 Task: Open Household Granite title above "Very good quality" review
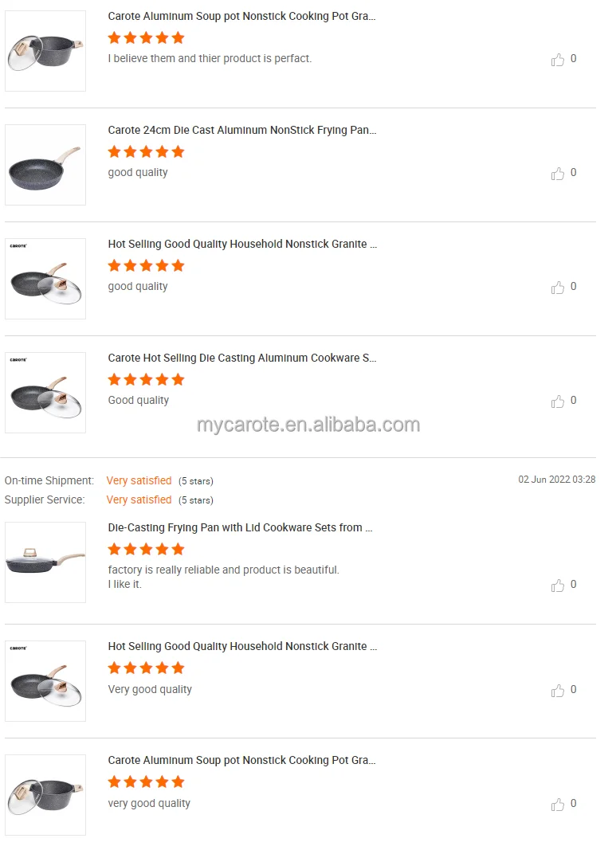[x=242, y=646]
